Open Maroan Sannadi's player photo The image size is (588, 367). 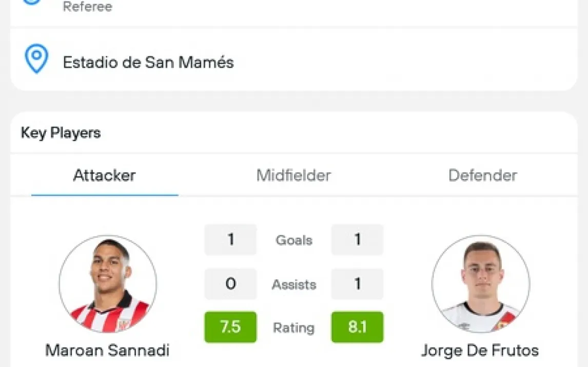coord(108,284)
